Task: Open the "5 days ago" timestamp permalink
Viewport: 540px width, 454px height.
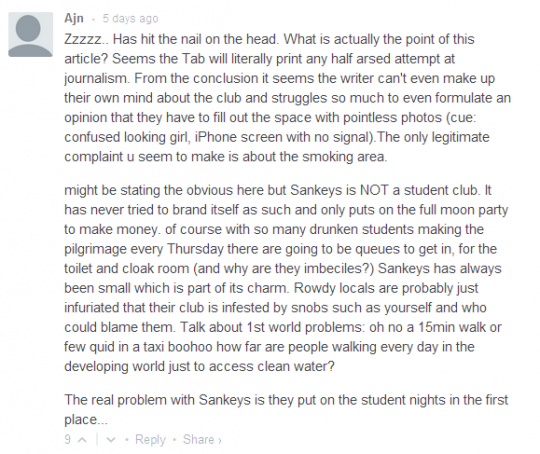Action: [x=131, y=18]
